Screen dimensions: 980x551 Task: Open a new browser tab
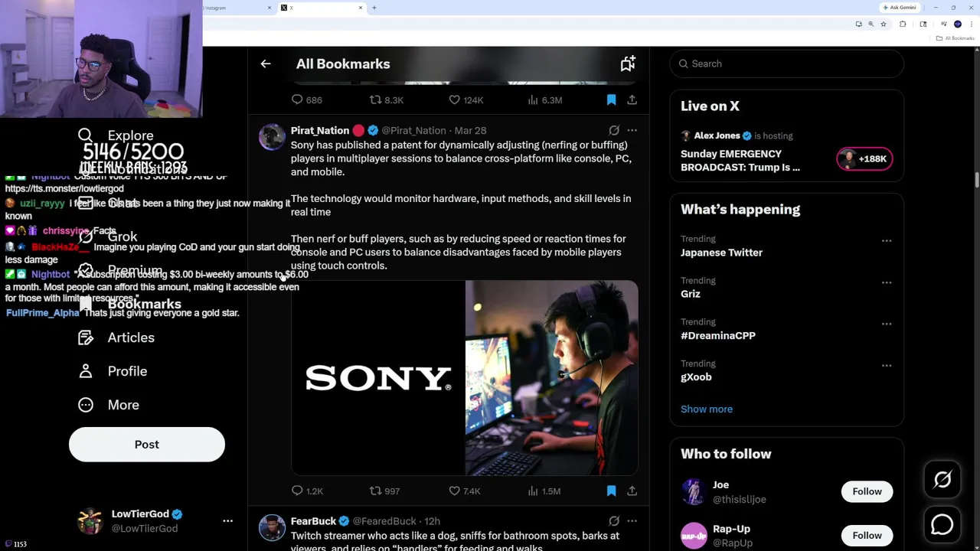click(374, 8)
